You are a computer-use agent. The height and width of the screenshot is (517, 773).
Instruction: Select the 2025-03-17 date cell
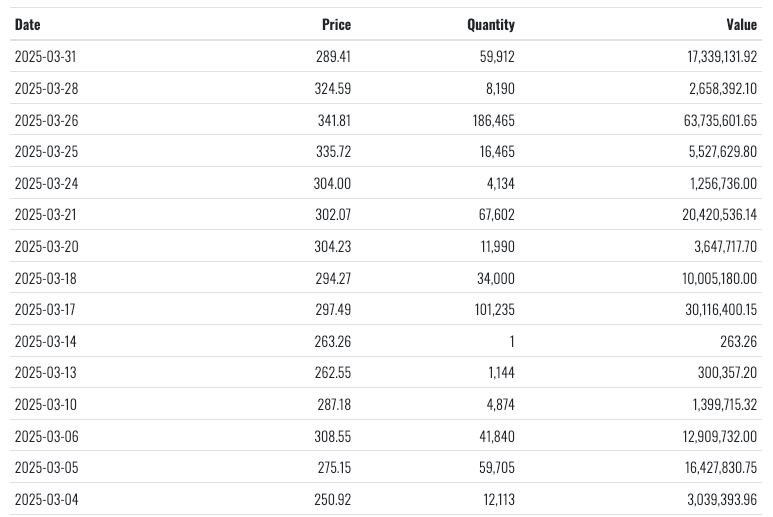pos(45,309)
